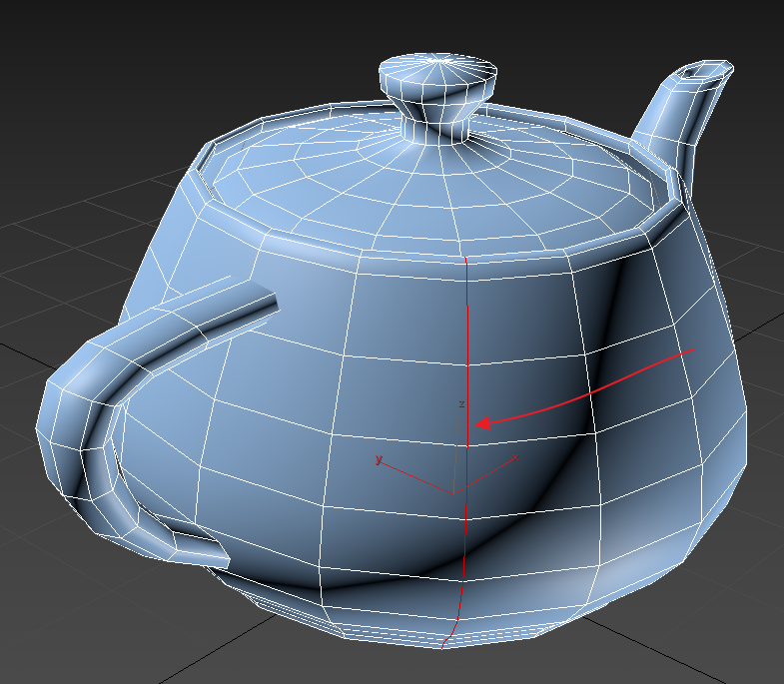Image resolution: width=784 pixels, height=684 pixels.
Task: Click the y axis label of the gizmo
Action: [x=379, y=459]
